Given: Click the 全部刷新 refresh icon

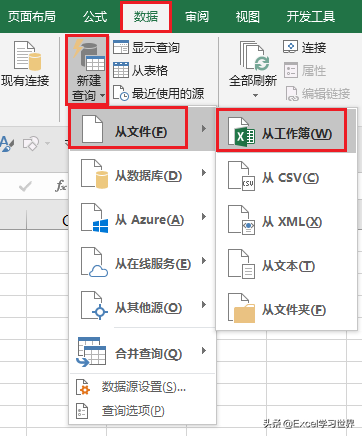Looking at the screenshot, I should coord(254,56).
